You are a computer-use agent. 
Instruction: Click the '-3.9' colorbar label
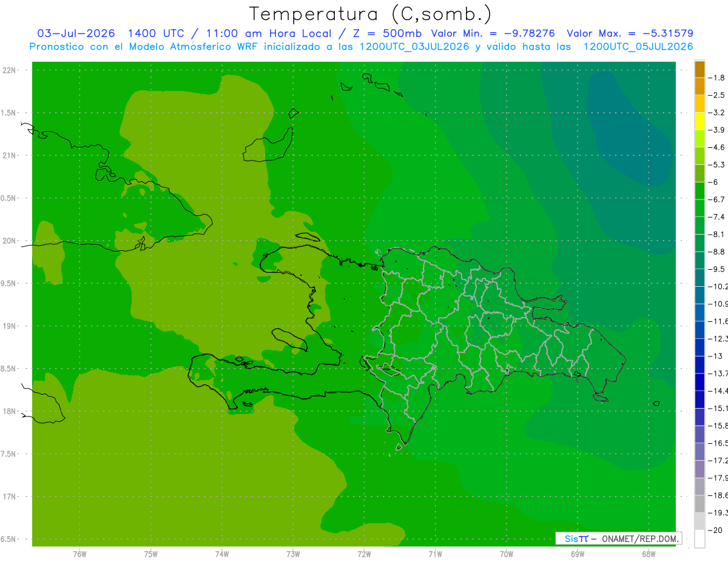[717, 130]
